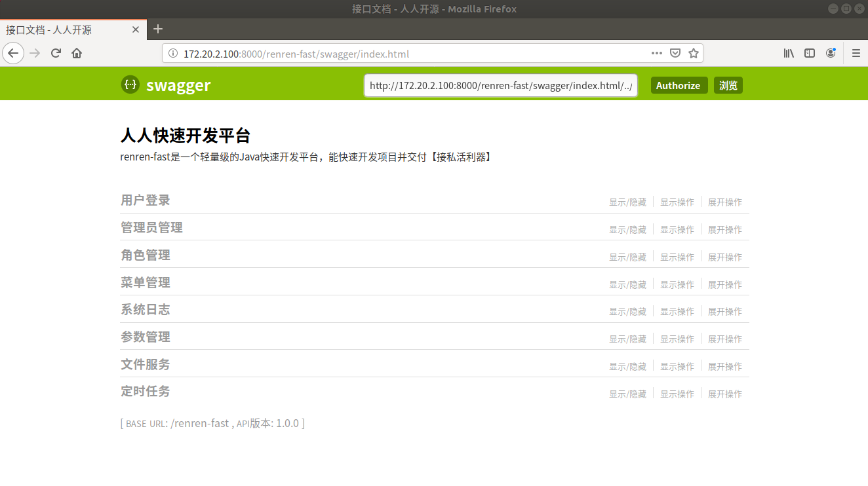
Task: Click 显示操作 for 定时任务
Action: (677, 394)
